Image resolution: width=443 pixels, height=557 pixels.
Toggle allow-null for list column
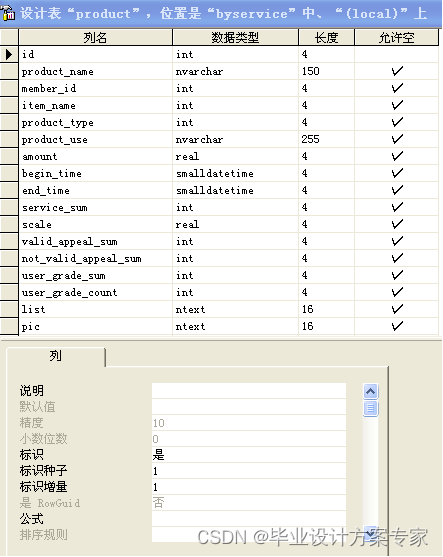tap(397, 309)
